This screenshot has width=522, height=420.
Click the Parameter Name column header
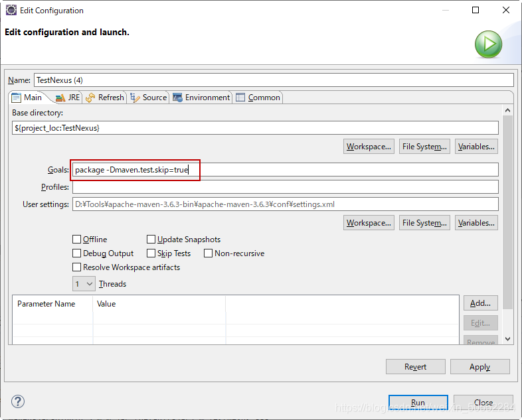pos(52,304)
